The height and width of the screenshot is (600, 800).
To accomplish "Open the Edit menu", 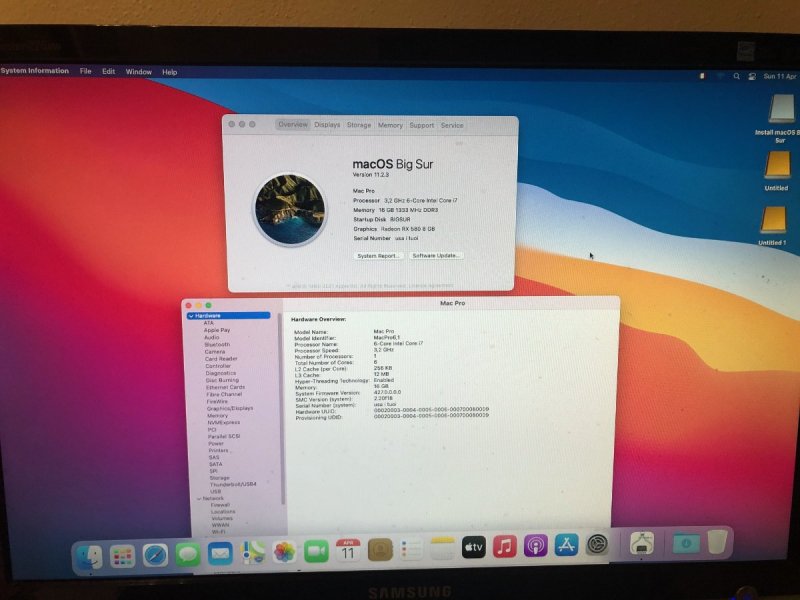I will pos(108,71).
